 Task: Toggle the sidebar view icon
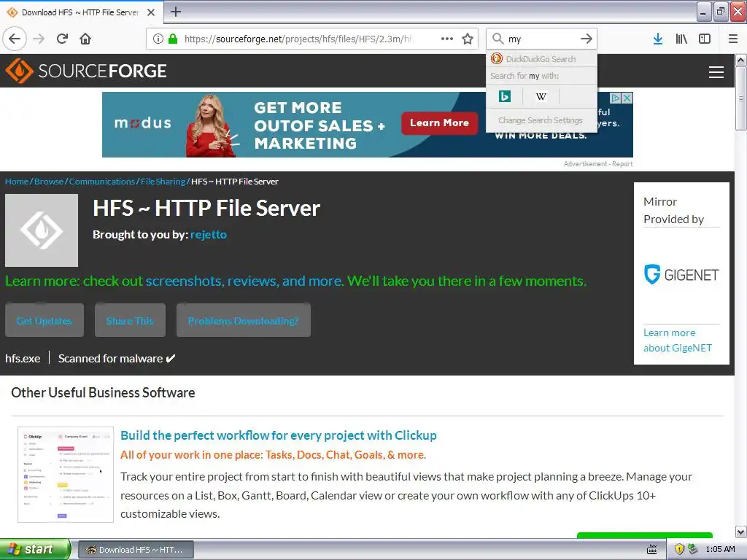point(705,39)
